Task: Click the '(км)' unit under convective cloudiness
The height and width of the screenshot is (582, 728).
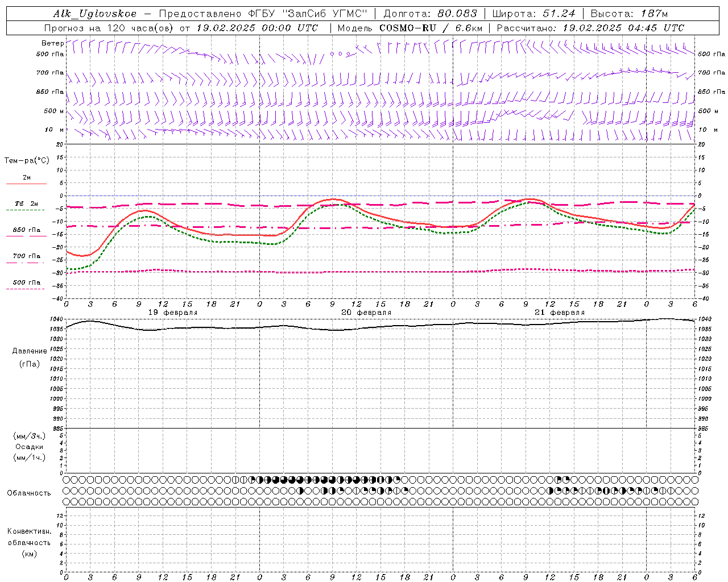Action: tap(30, 554)
